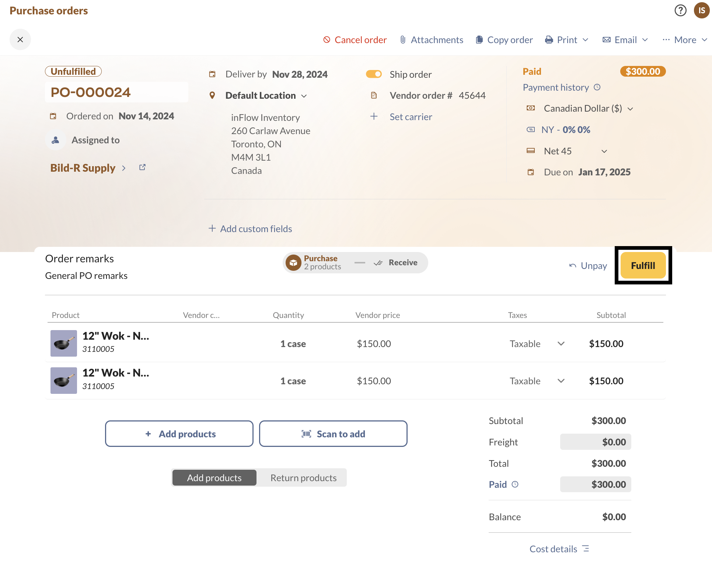This screenshot has width=712, height=588.
Task: Click the Freight amount input field
Action: click(595, 442)
